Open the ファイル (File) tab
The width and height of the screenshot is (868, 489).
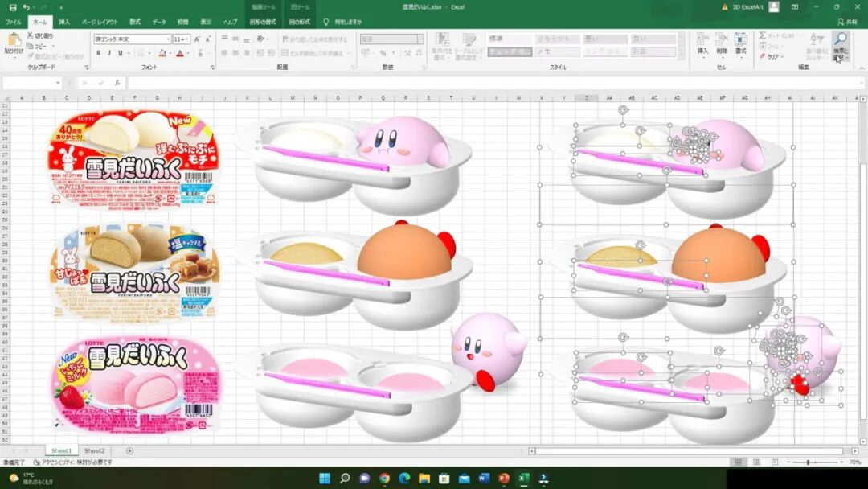(14, 23)
